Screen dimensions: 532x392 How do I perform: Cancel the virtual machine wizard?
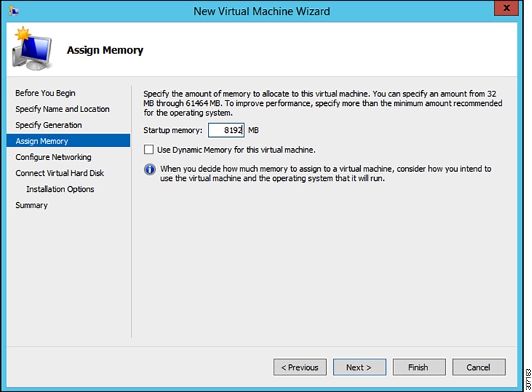(x=479, y=367)
